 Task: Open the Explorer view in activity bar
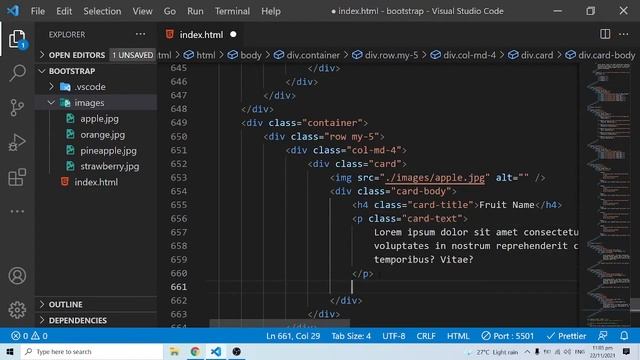pyautogui.click(x=17, y=39)
